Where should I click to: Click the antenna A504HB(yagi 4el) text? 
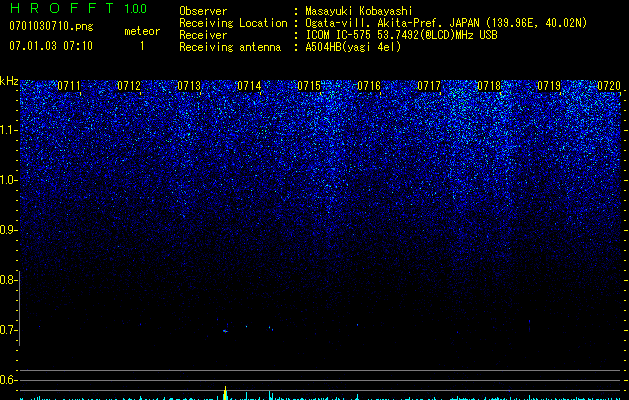coord(353,47)
